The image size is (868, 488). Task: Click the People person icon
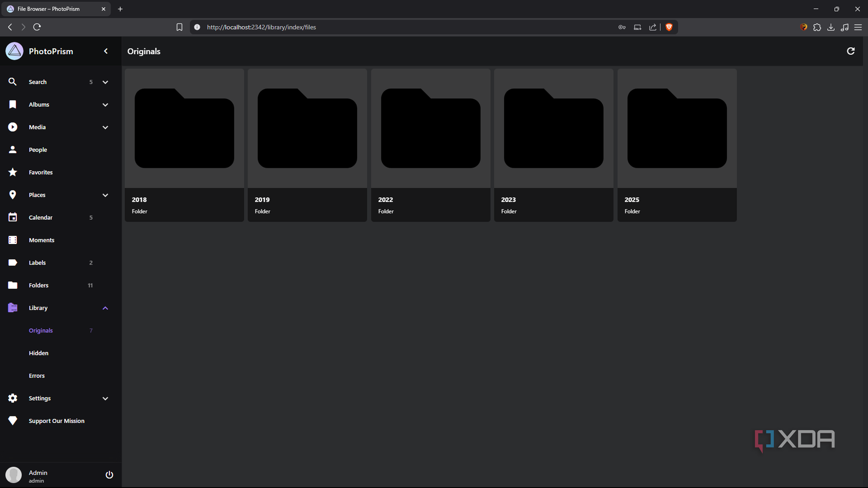13,149
